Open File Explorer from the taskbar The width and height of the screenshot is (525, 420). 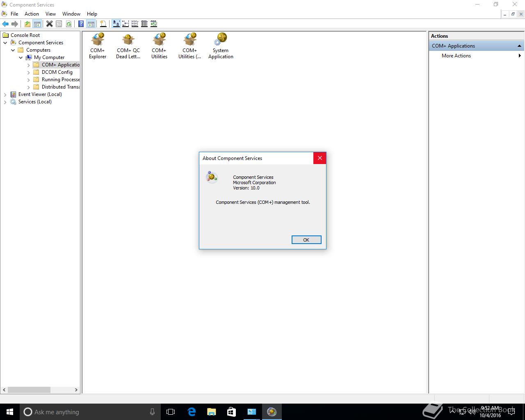pyautogui.click(x=211, y=412)
